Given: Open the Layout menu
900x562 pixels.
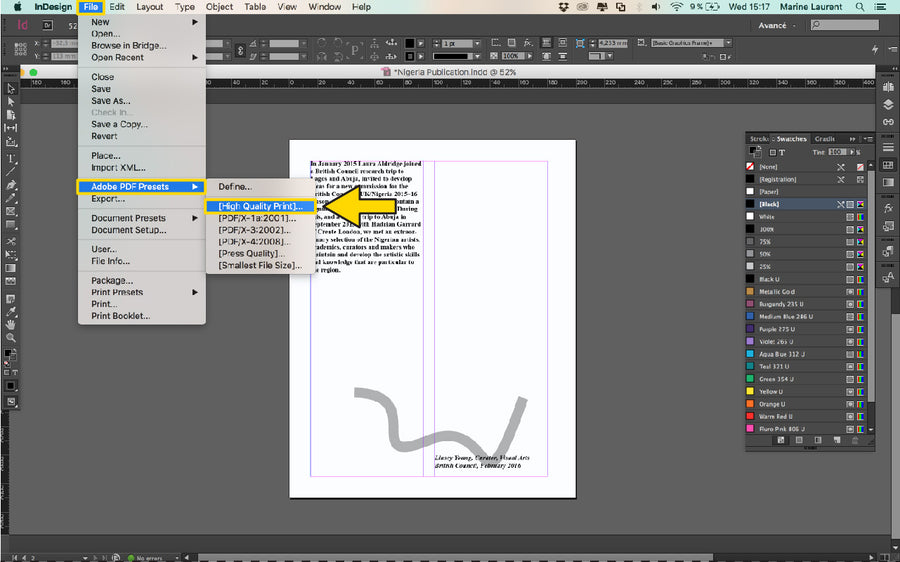Looking at the screenshot, I should pos(149,7).
